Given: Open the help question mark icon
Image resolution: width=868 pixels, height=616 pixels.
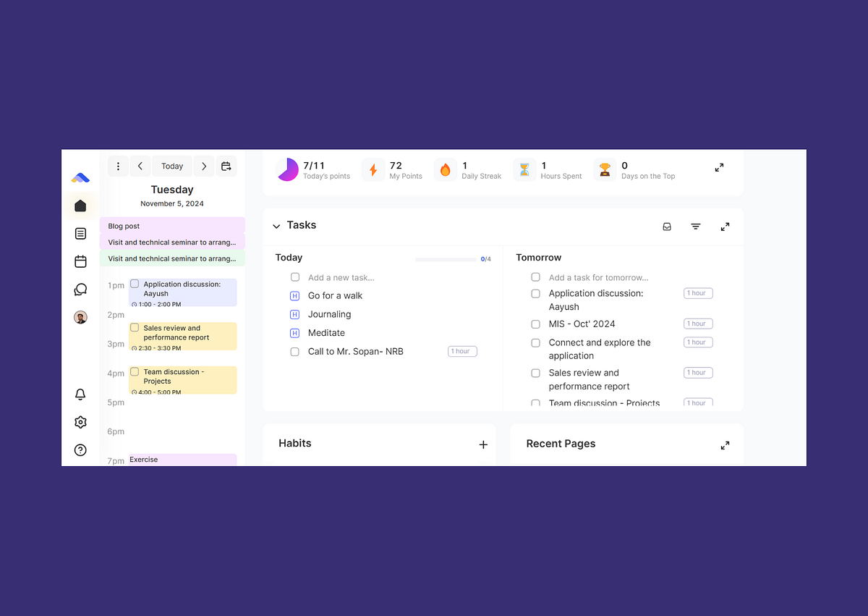Looking at the screenshot, I should point(80,450).
